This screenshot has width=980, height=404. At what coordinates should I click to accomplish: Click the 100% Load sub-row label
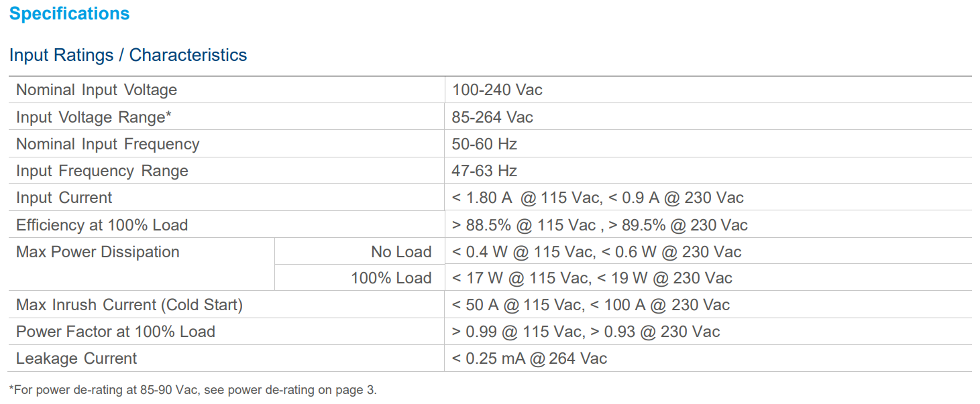point(391,278)
